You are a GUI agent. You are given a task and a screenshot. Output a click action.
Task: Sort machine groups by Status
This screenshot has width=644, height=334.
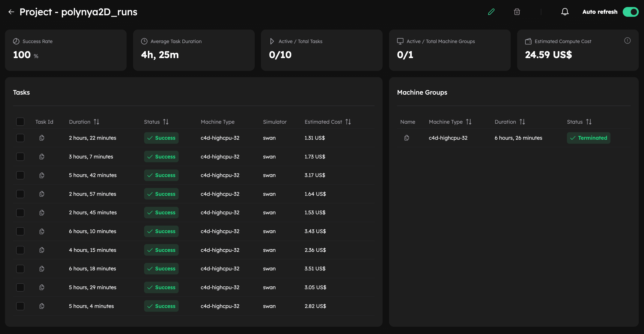(589, 122)
